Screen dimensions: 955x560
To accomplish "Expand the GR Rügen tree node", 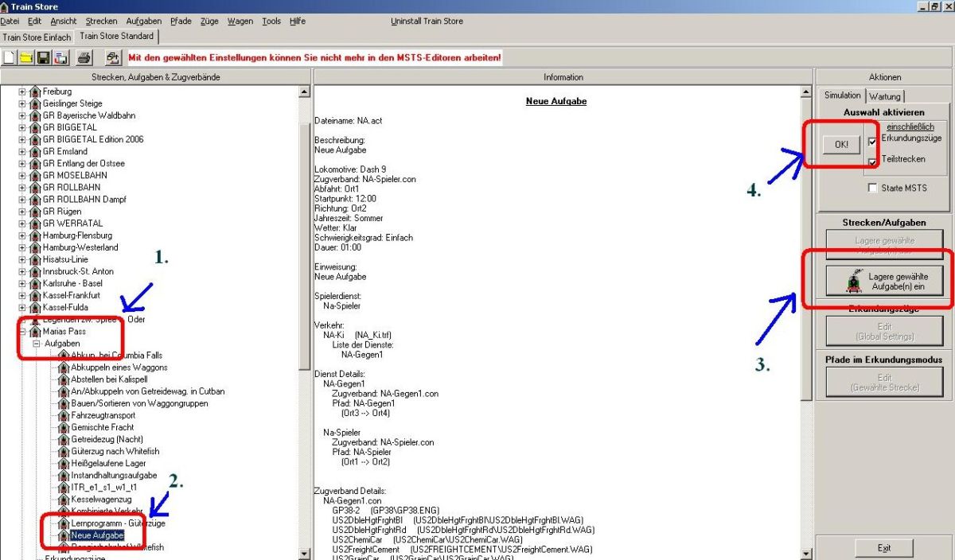I will pyautogui.click(x=22, y=212).
